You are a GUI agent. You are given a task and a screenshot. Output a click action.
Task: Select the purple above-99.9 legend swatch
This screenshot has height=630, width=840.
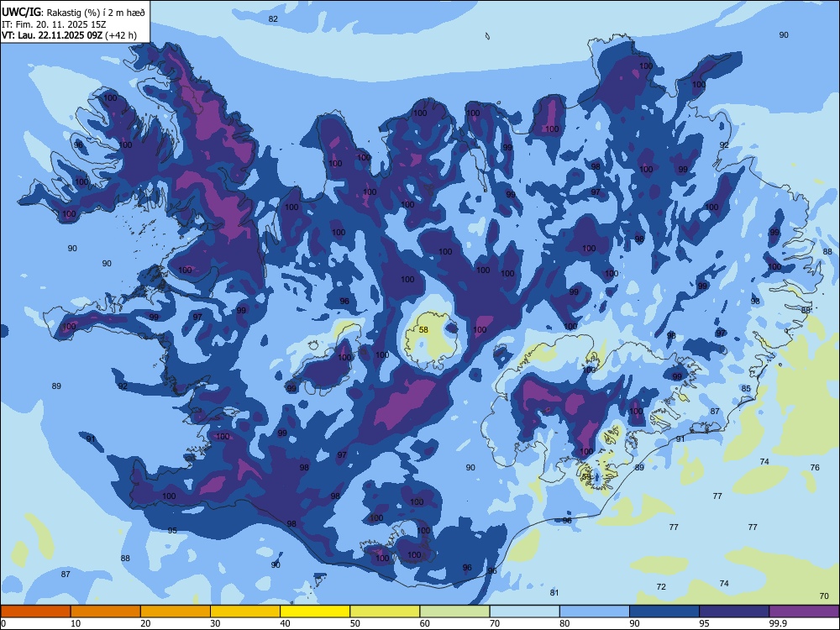pyautogui.click(x=804, y=612)
